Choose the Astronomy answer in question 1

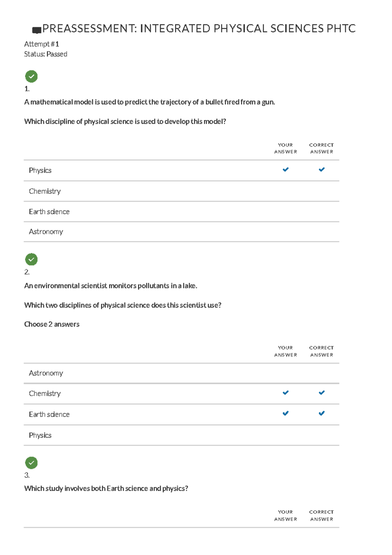46,232
